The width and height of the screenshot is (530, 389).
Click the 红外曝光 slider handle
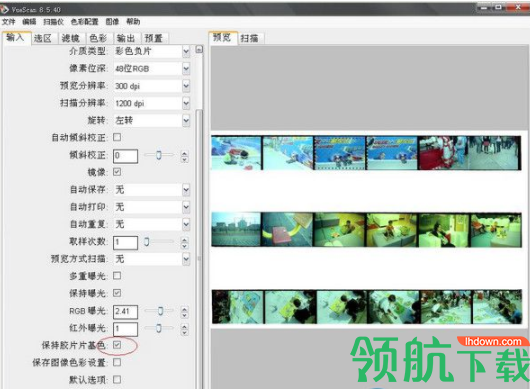[x=159, y=328]
